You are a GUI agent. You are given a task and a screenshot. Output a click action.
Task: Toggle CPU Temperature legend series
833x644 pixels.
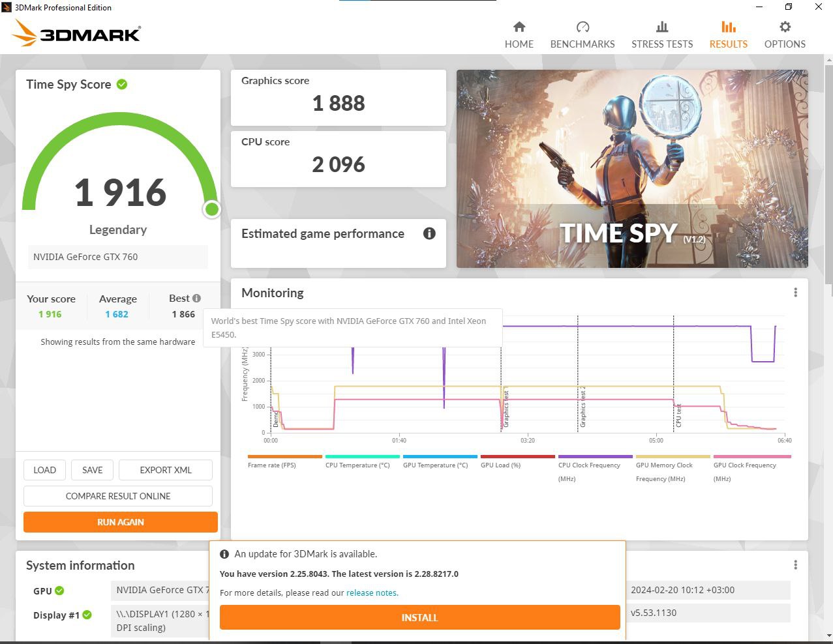[362, 461]
